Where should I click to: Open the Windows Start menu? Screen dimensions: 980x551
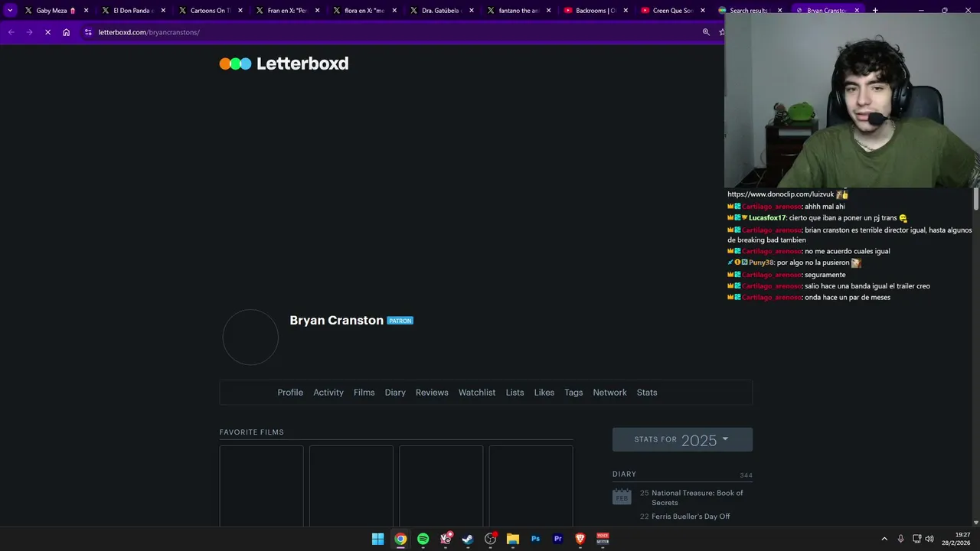tap(377, 539)
